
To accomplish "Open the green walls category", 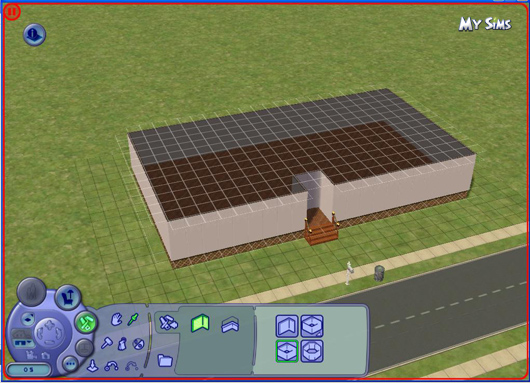I will point(200,323).
